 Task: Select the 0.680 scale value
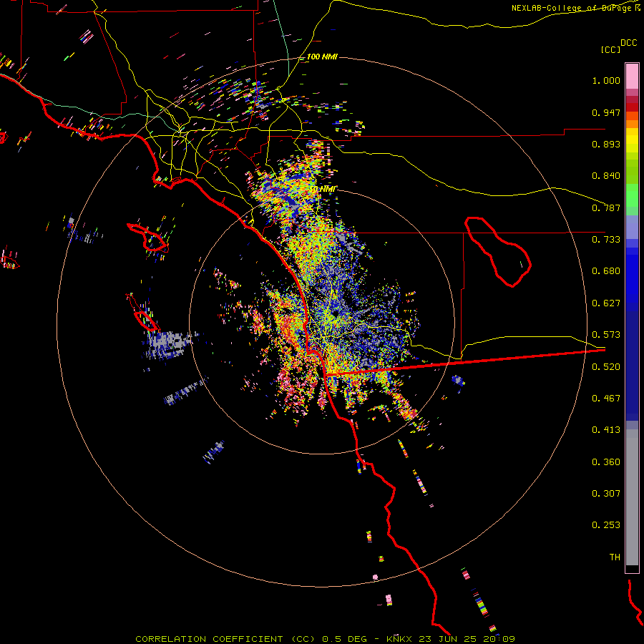[606, 271]
